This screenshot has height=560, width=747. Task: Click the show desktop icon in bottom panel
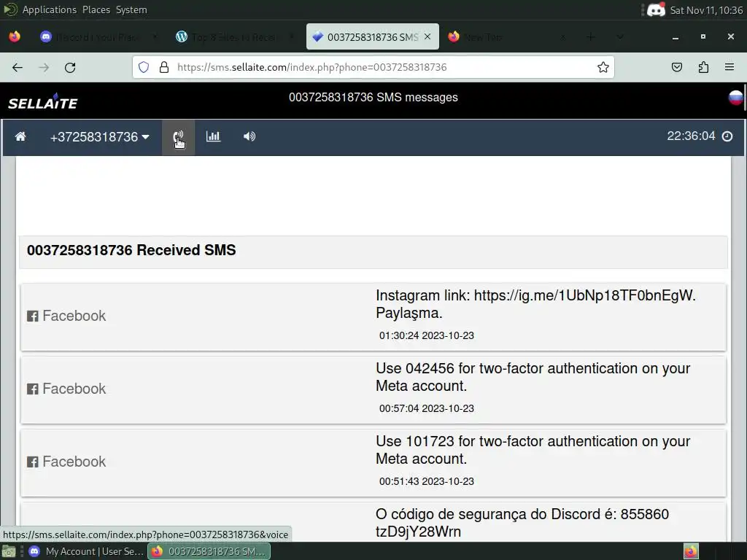tap(9, 552)
